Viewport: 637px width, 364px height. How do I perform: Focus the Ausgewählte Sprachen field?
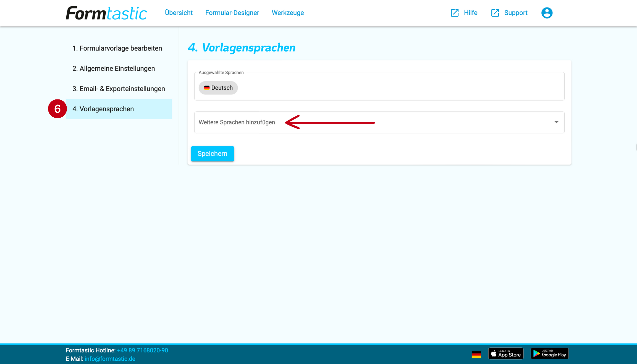[379, 86]
